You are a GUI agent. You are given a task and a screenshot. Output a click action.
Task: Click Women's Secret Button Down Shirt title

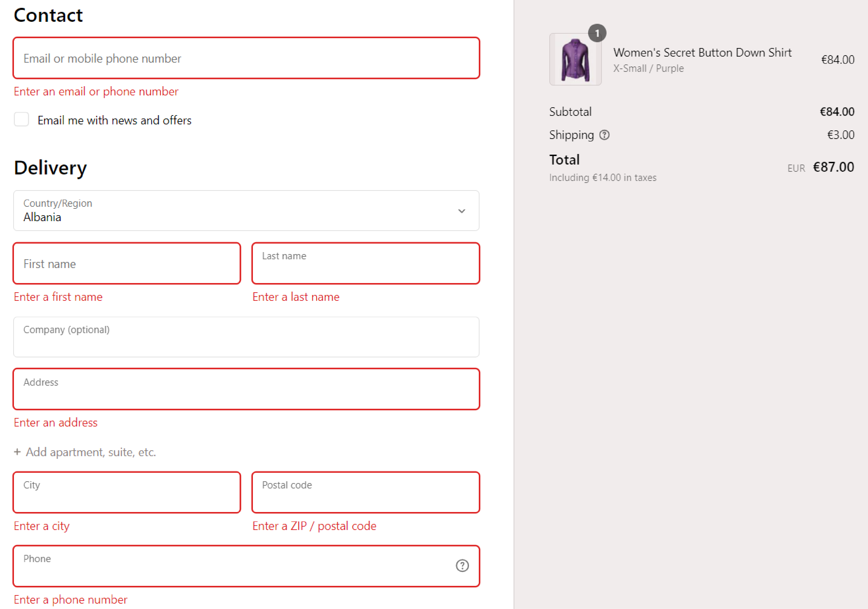(702, 53)
